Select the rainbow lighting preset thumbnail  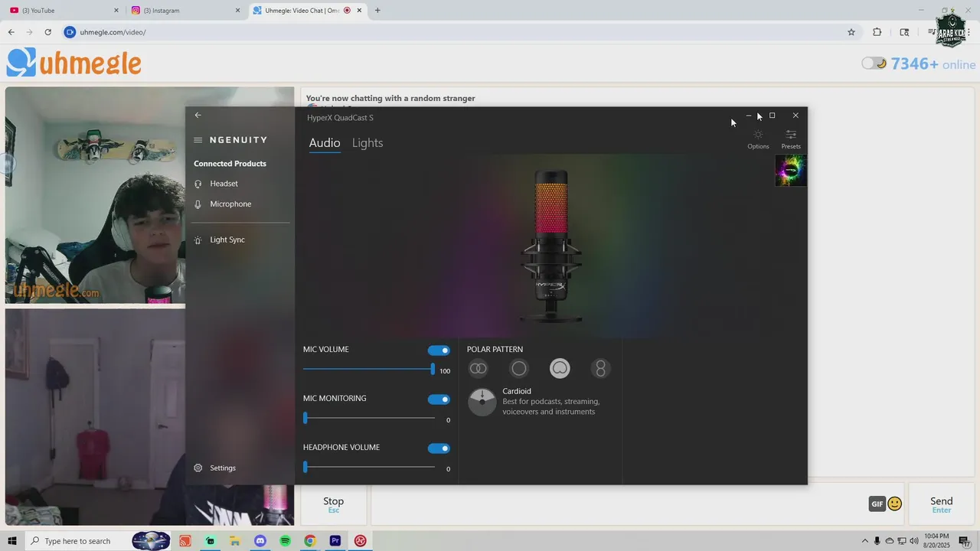point(791,171)
